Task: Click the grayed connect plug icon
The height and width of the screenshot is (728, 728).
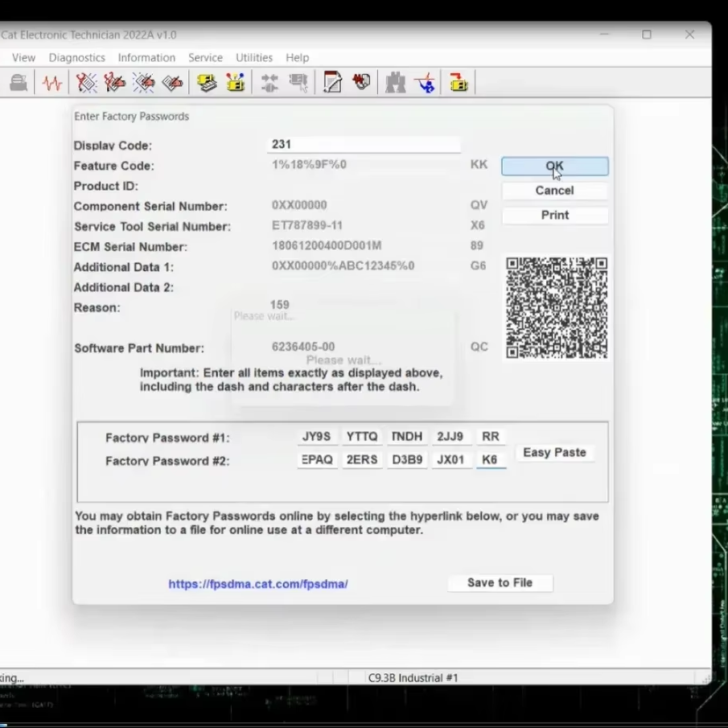Action: [269, 83]
